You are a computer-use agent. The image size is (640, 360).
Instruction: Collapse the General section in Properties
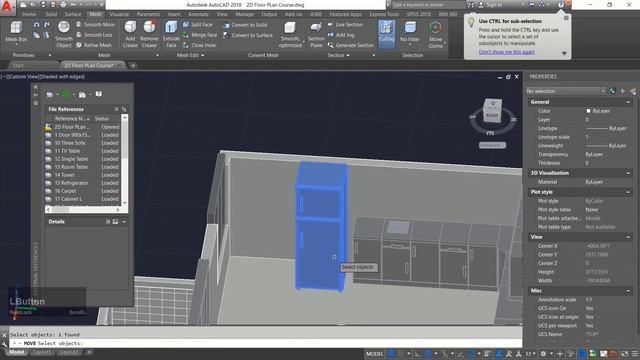click(x=628, y=102)
